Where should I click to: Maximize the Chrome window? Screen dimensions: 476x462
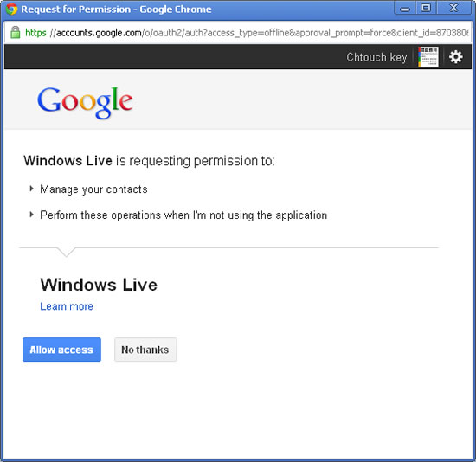[x=426, y=8]
